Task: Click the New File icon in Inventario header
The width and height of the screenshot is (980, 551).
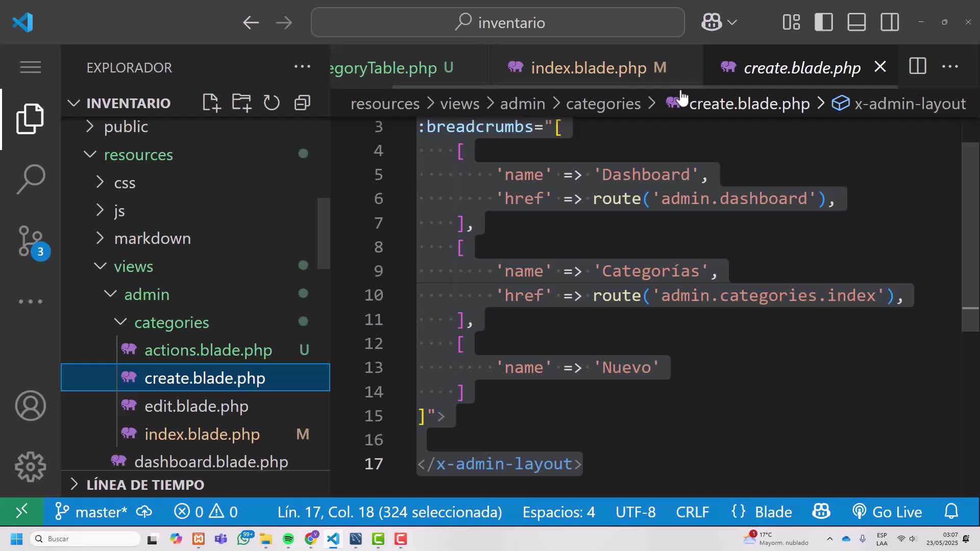Action: click(x=211, y=103)
